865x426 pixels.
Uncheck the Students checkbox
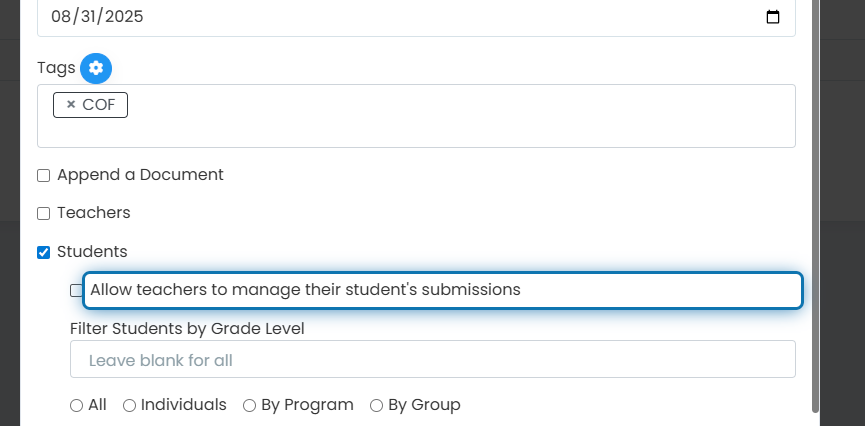click(44, 252)
